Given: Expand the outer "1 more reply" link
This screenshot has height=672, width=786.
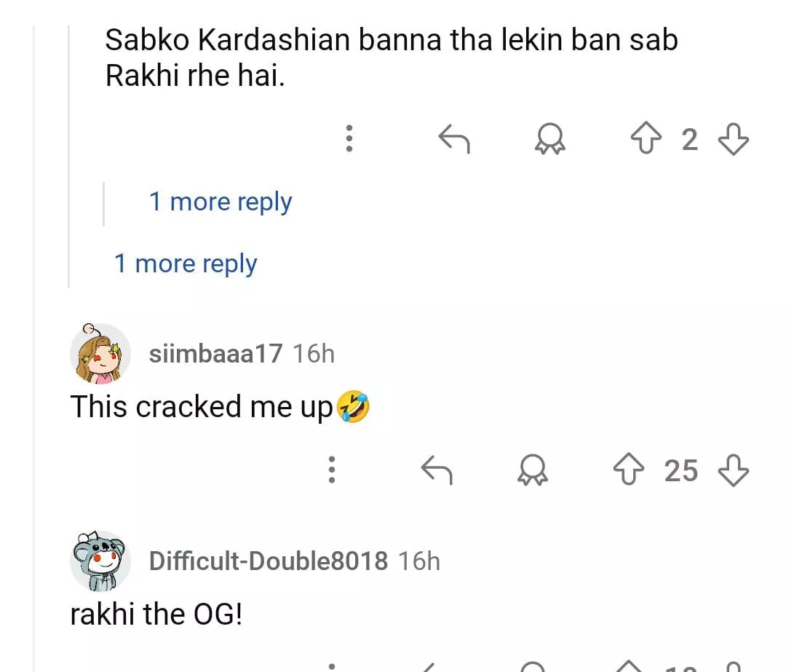Looking at the screenshot, I should (x=186, y=264).
